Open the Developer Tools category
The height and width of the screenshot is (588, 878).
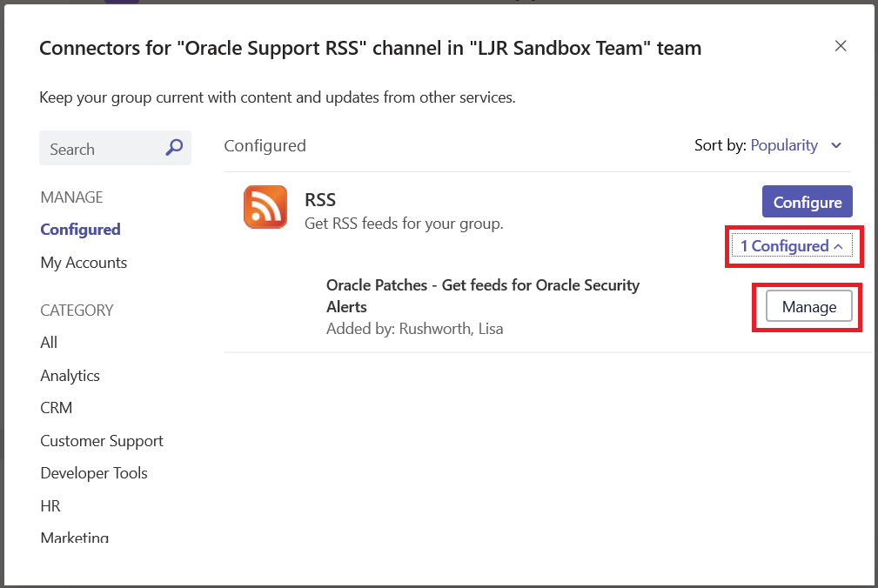[x=94, y=473]
